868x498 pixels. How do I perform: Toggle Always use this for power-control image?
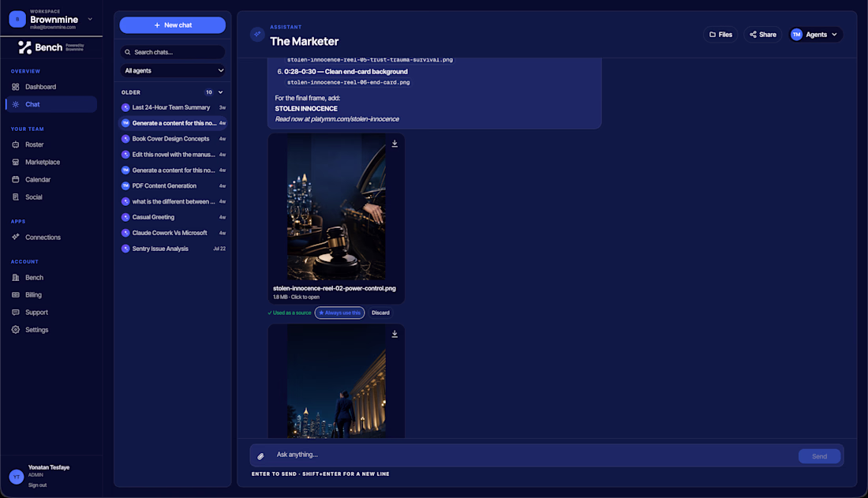coord(339,313)
